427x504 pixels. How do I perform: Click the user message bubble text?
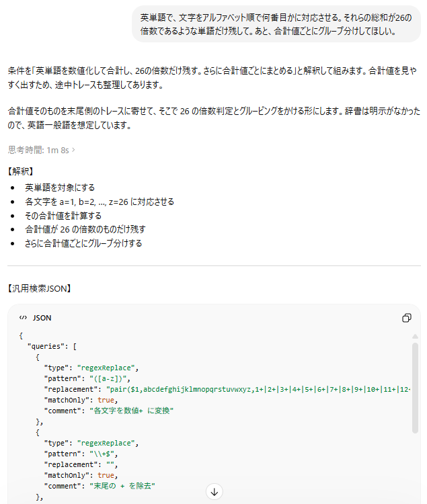pos(276,24)
